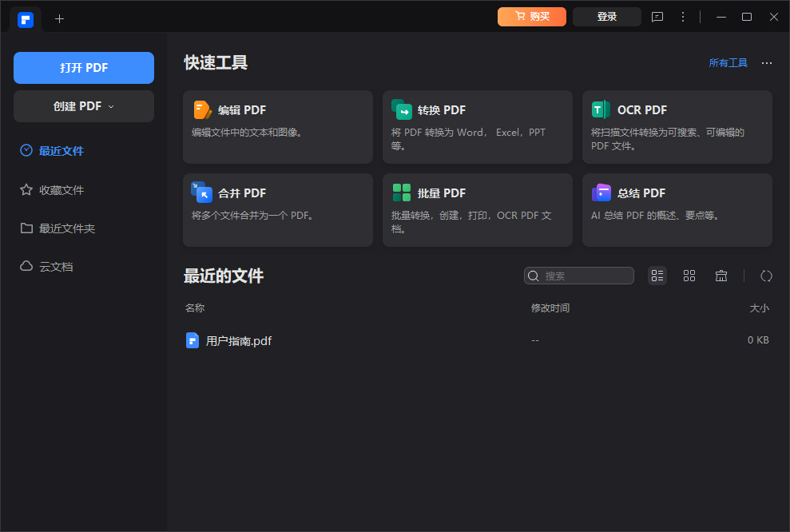Open the 编辑 PDF tool
The image size is (790, 532).
coord(277,126)
